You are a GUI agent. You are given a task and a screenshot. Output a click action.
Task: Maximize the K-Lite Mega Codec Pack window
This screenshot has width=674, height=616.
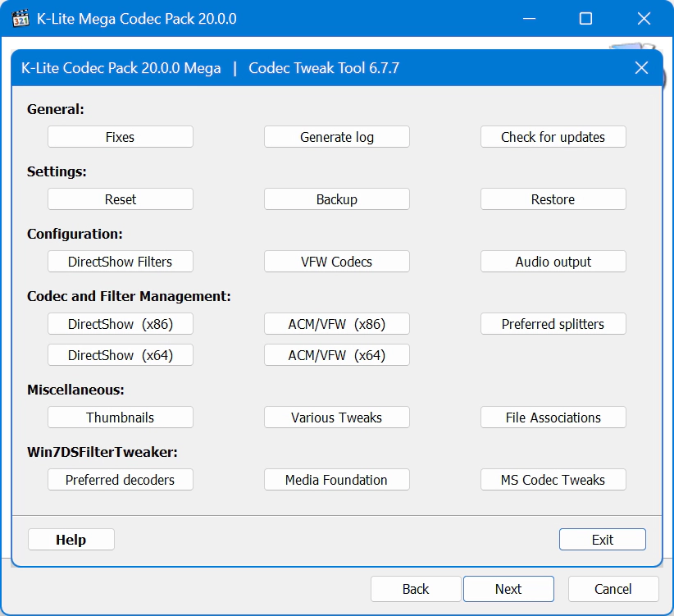pos(585,19)
